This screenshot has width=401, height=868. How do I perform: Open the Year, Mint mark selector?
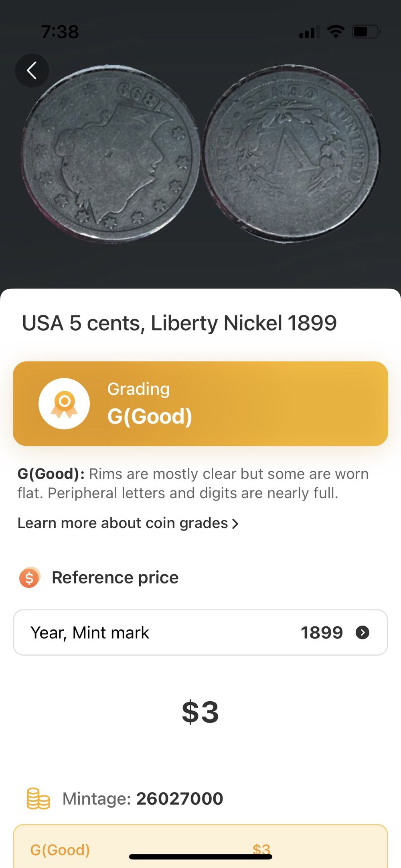coord(200,632)
